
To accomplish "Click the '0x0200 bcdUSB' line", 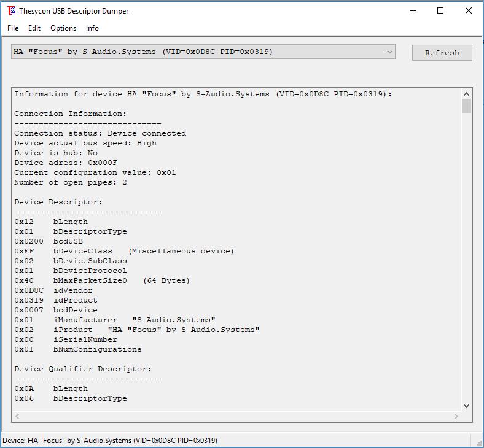I will point(49,241).
